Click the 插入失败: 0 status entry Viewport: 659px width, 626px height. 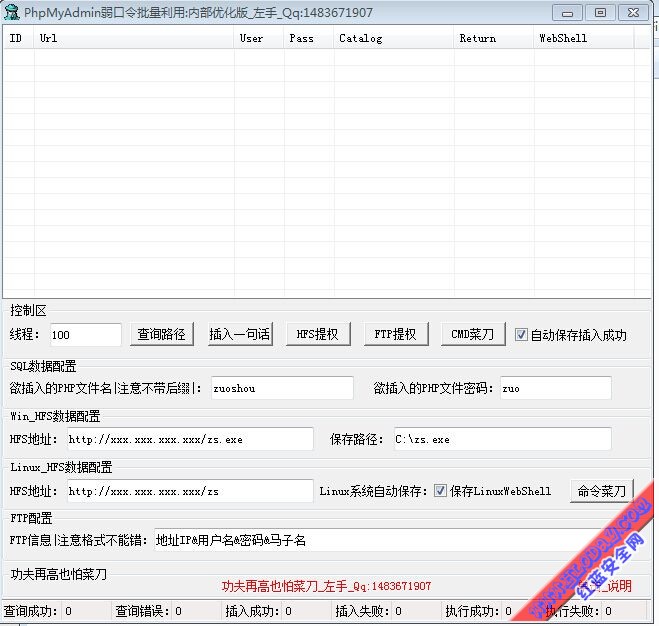(x=369, y=611)
